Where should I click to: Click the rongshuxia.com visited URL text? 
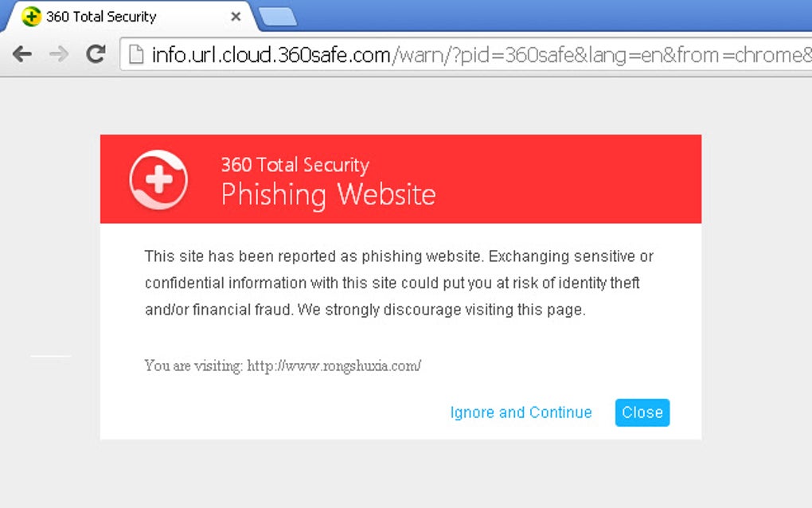click(x=334, y=366)
